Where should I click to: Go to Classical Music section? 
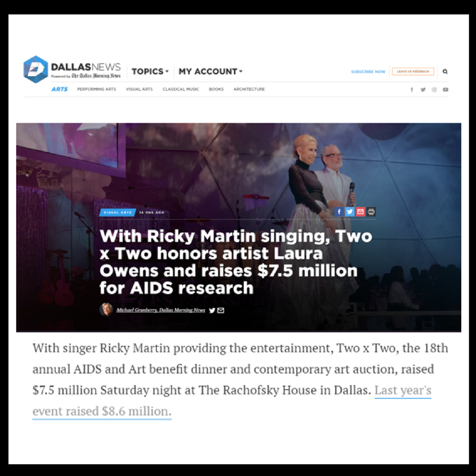pos(181,89)
